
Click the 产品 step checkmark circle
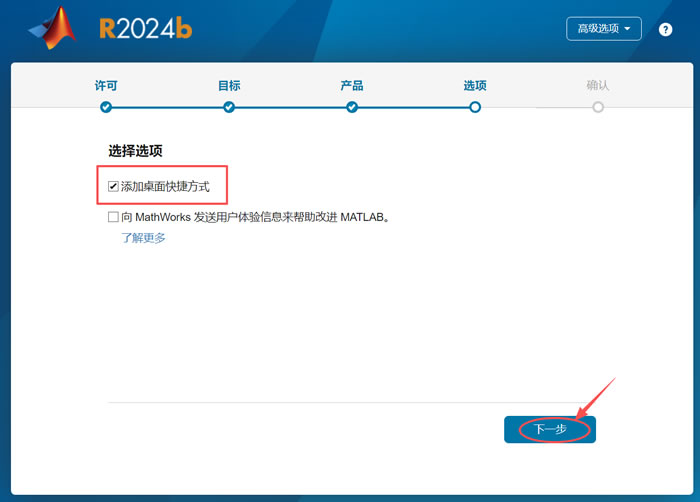coord(352,107)
